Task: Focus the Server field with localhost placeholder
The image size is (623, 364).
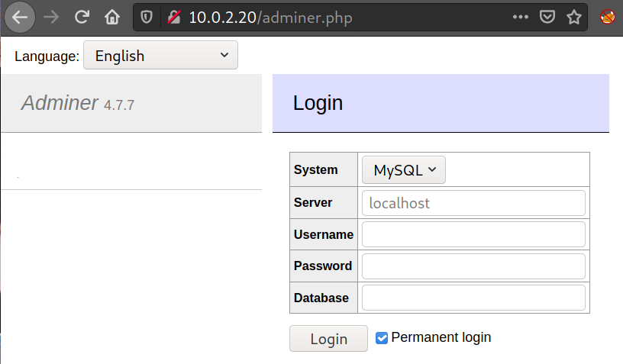Action: coord(473,203)
